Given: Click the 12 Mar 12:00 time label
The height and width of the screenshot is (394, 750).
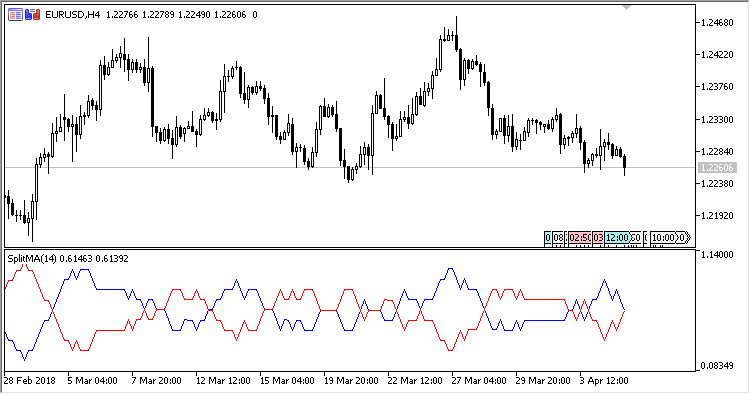Looking at the screenshot, I should (x=223, y=381).
